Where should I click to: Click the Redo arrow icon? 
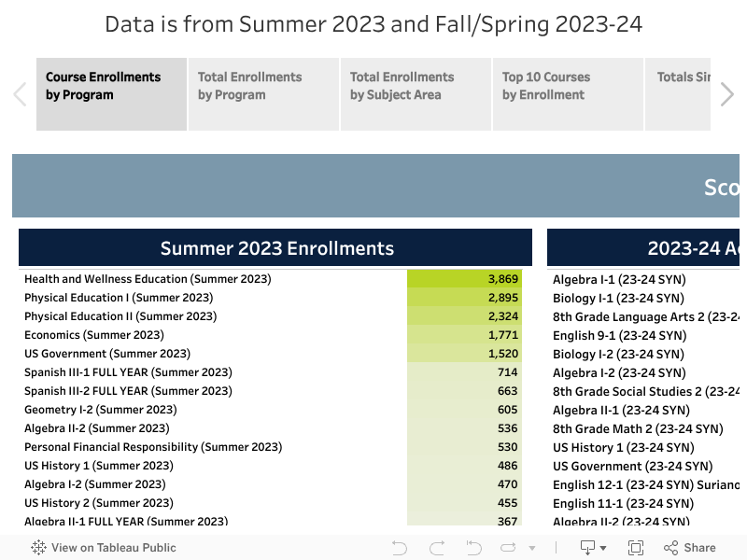(x=437, y=548)
